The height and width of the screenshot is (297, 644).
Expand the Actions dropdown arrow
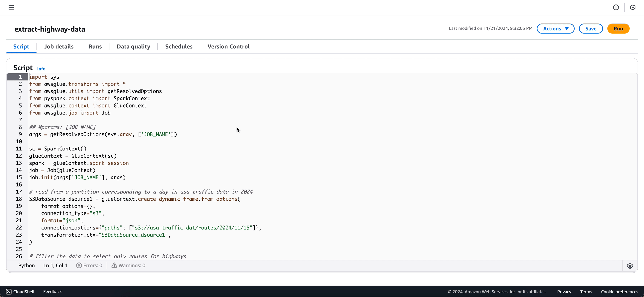tap(567, 28)
